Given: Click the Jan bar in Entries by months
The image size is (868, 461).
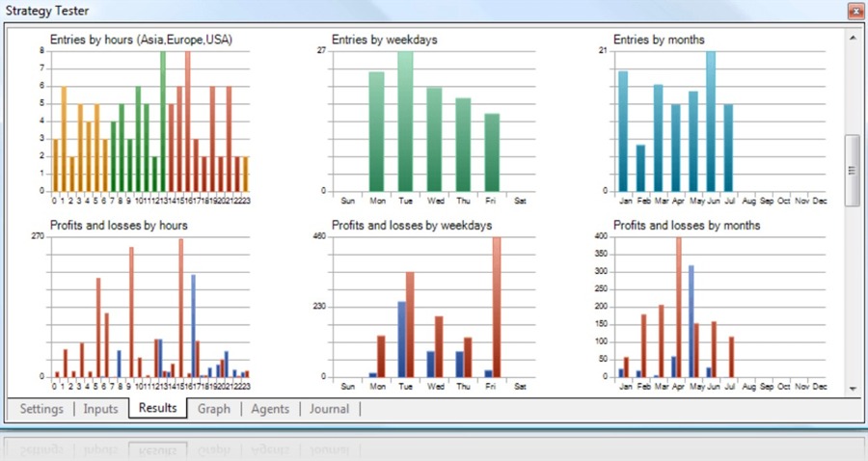Looking at the screenshot, I should [x=623, y=131].
